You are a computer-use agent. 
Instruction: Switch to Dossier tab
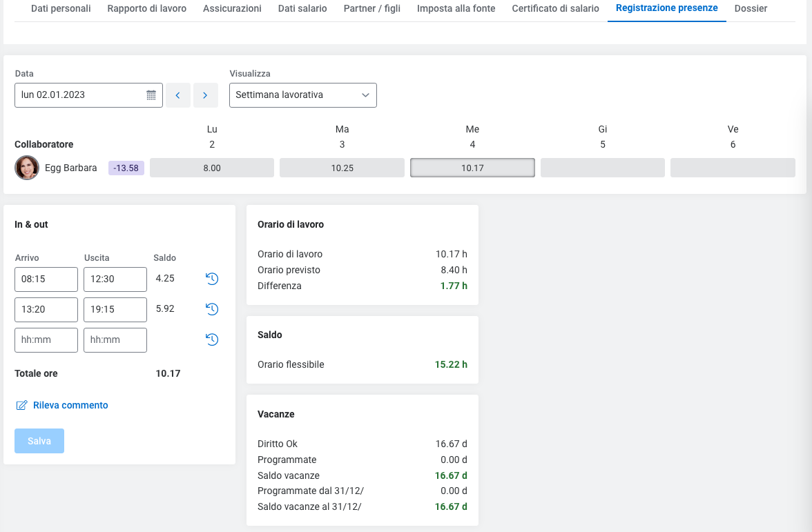click(751, 9)
